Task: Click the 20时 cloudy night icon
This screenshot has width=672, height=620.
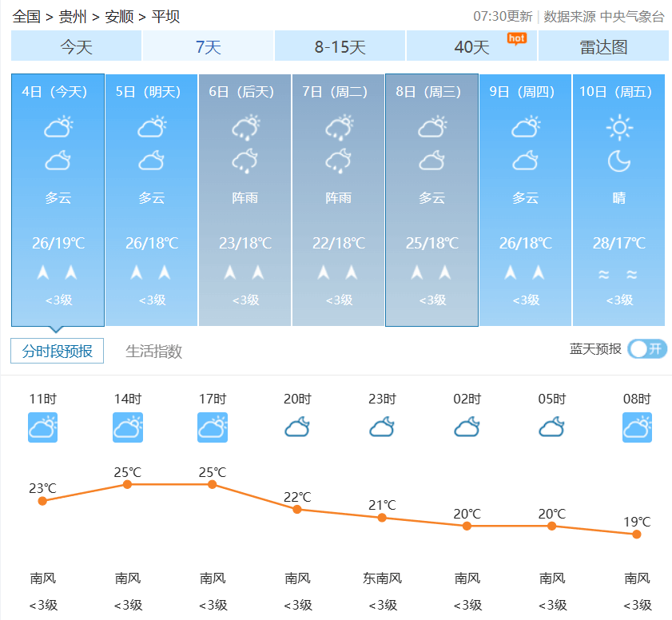Action: (297, 427)
